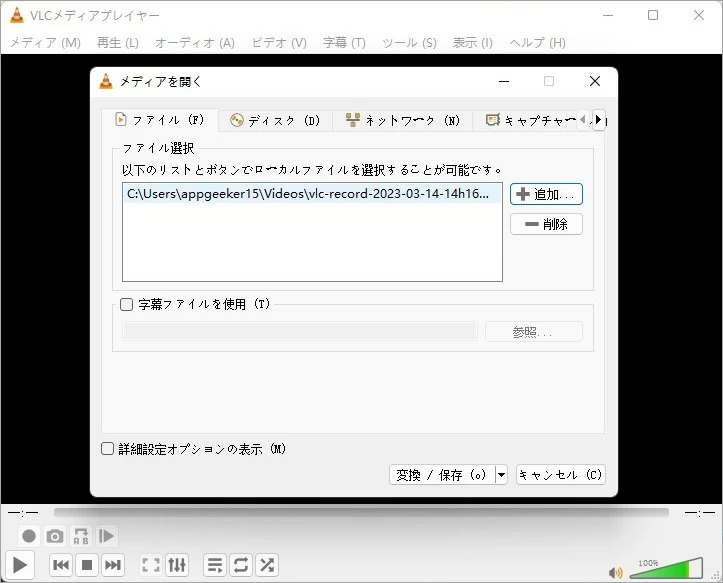This screenshot has height=583, width=723.
Task: Show the playlist view
Action: (x=215, y=565)
